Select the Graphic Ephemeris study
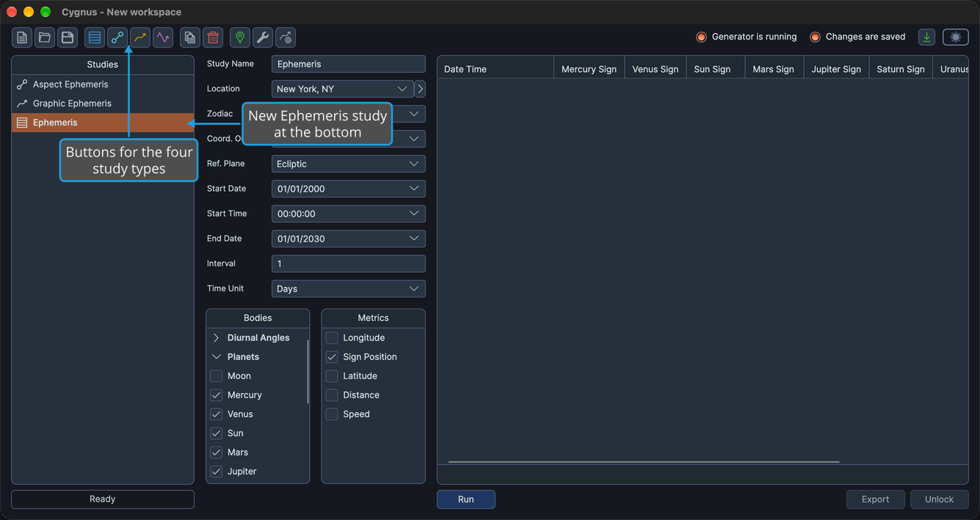Screen dimensions: 980x520 pyautogui.click(x=103, y=104)
